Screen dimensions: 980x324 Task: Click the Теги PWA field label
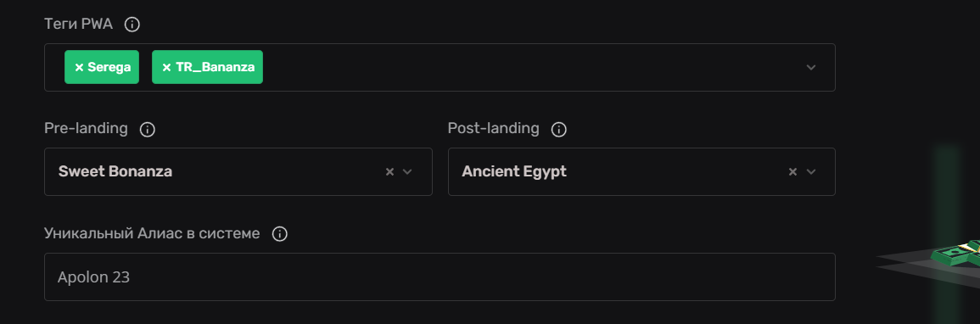pos(78,25)
